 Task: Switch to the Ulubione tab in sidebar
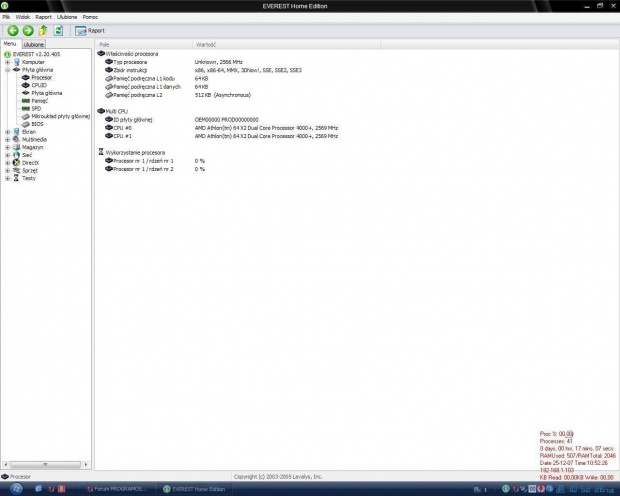point(34,44)
